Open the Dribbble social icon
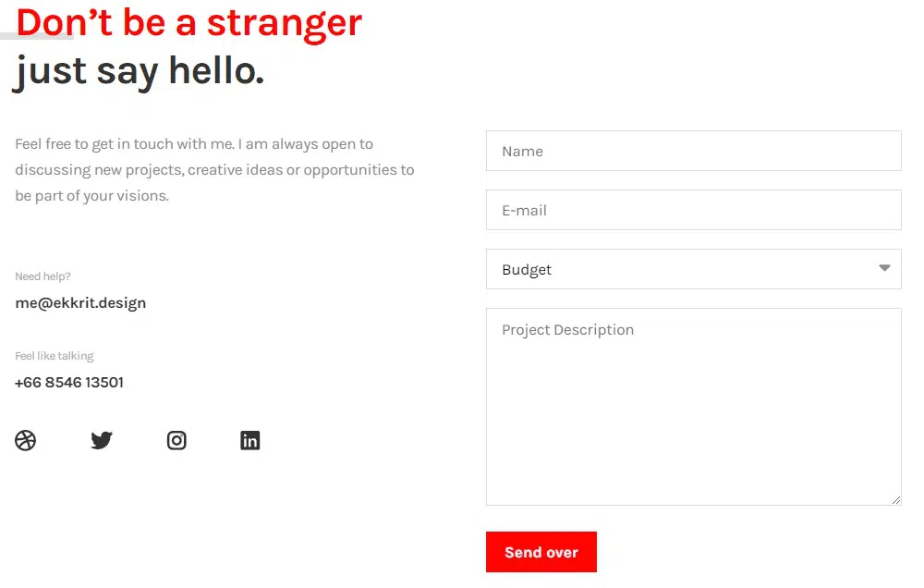Image resolution: width=924 pixels, height=588 pixels. click(x=26, y=441)
